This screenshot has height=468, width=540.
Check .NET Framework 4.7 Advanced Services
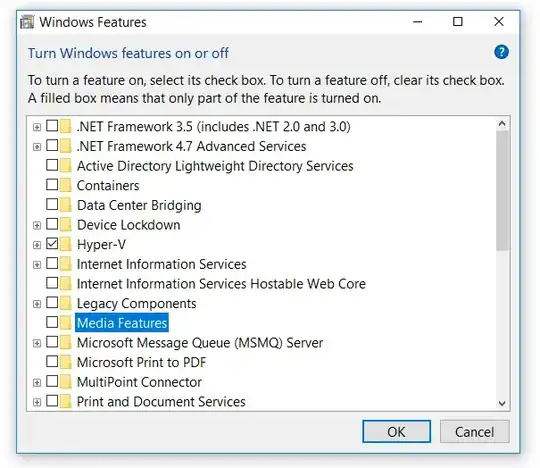(x=52, y=145)
